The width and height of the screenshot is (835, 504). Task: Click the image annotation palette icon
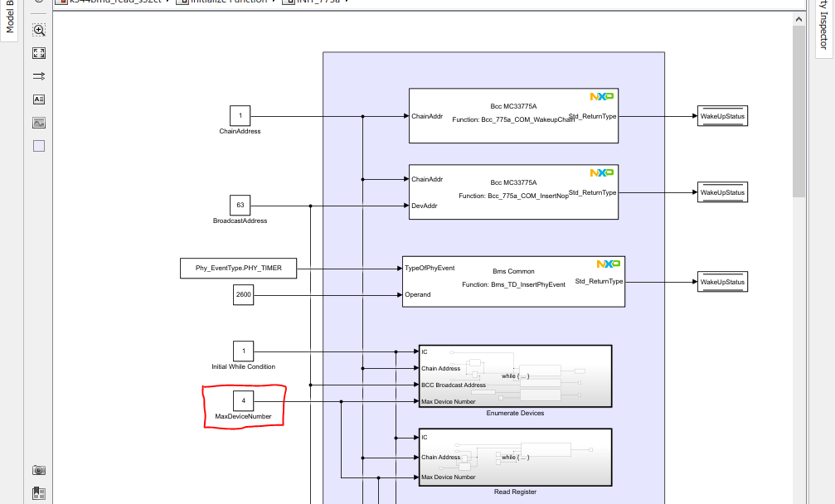(39, 122)
